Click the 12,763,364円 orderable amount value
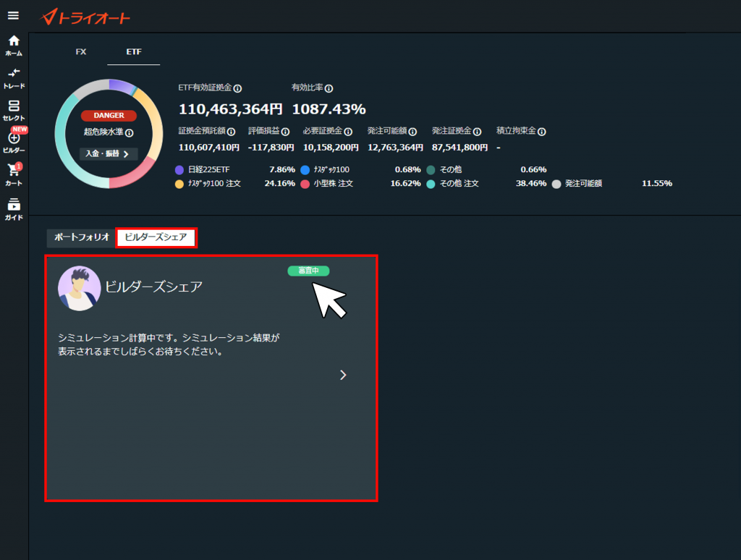The height and width of the screenshot is (560, 741). coord(396,148)
